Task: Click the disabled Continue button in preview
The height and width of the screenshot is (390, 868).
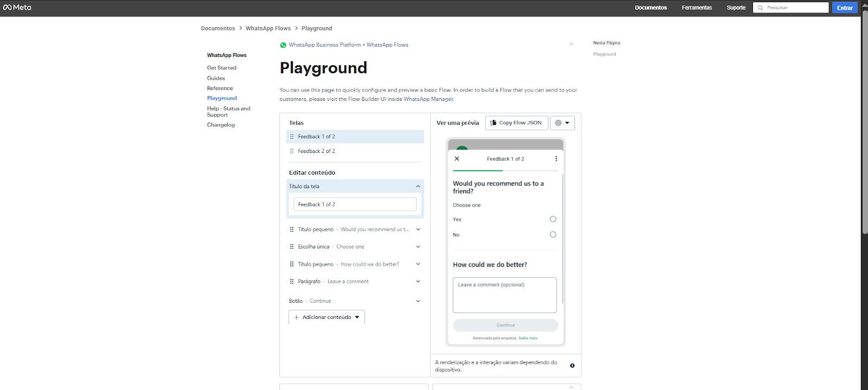Action: pos(506,325)
